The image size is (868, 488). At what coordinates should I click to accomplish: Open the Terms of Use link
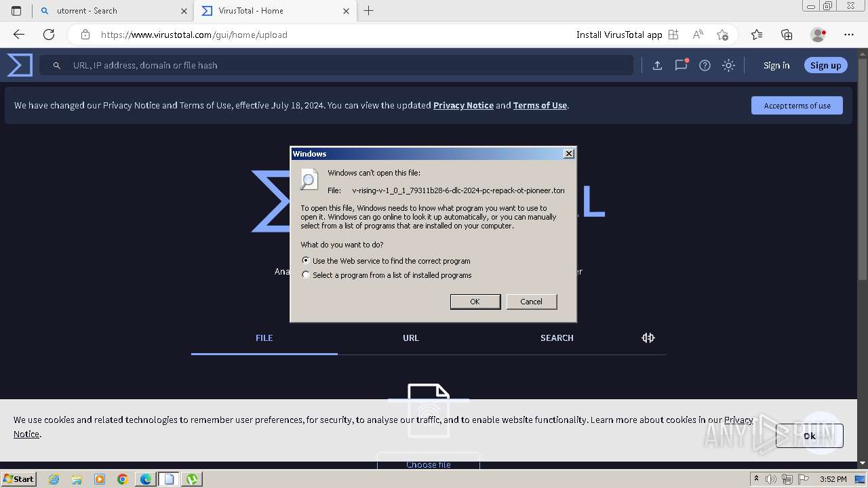coord(540,105)
